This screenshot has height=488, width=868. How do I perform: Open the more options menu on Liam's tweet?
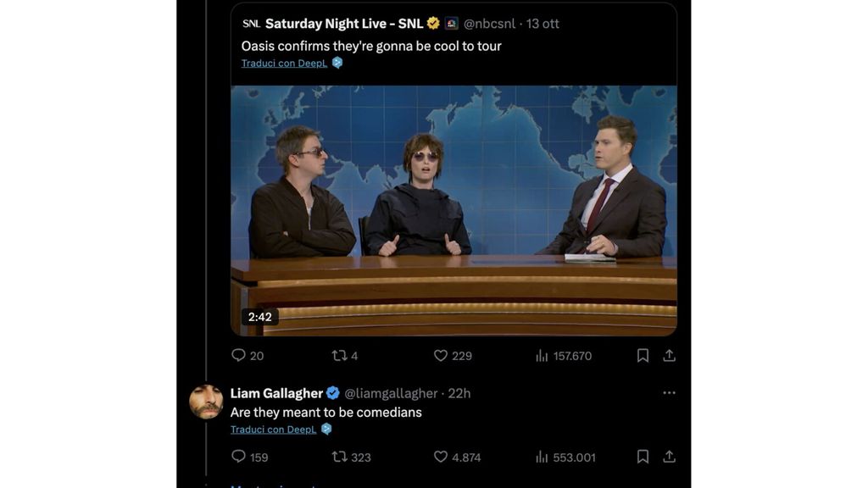[669, 392]
